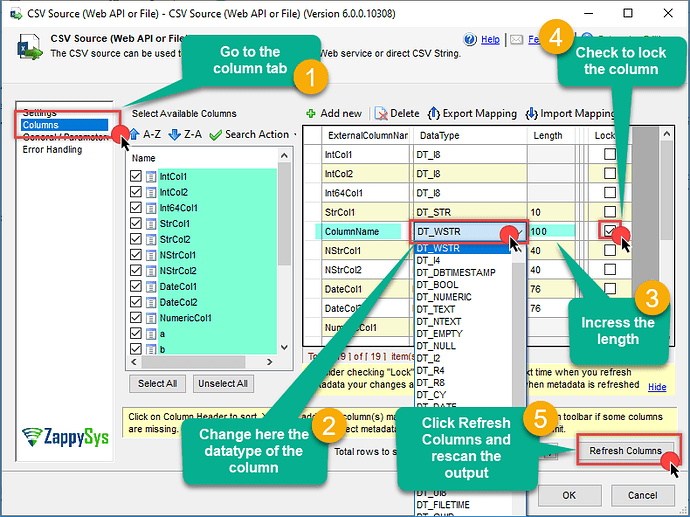Click the Select All button

pos(157,384)
